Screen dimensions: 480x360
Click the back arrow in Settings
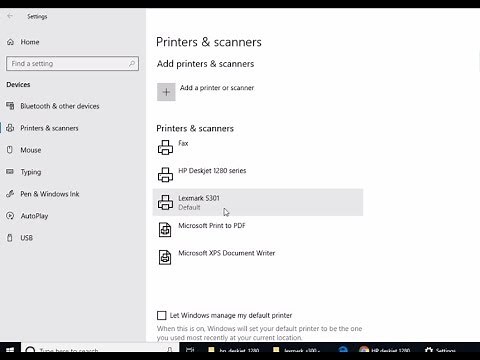tap(10, 16)
